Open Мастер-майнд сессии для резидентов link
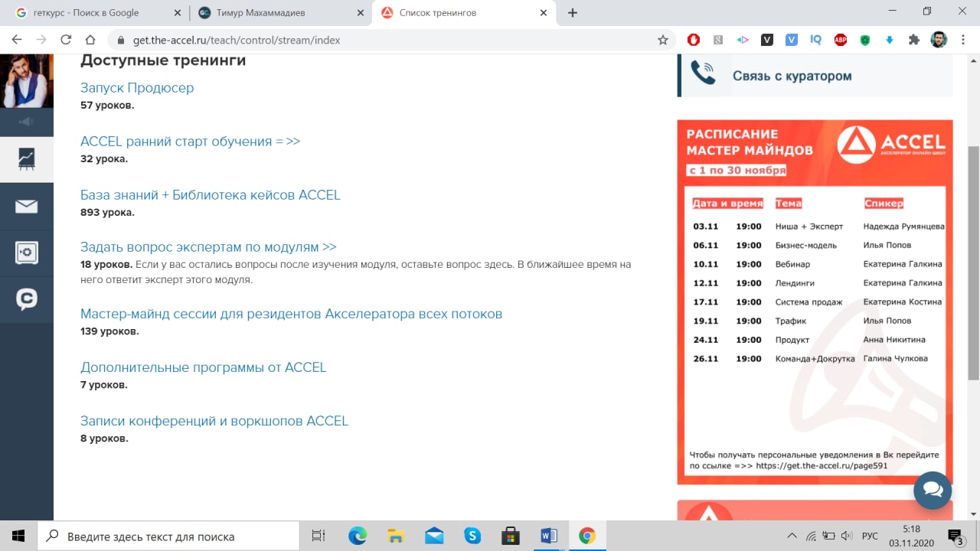Viewport: 980px width, 551px height. 291,314
